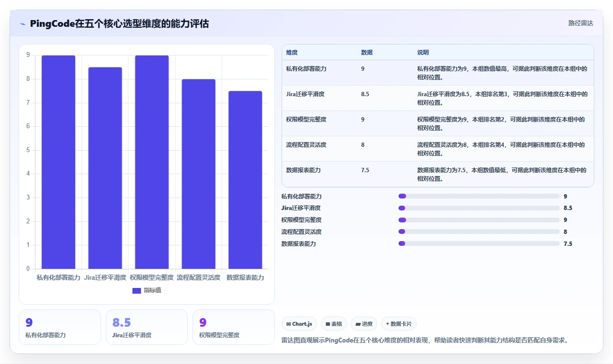Click the Jira迁移平滑度 x-axis label

(x=105, y=277)
